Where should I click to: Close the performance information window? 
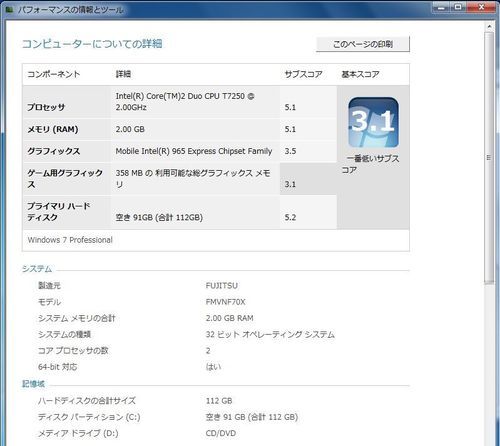[481, 7]
